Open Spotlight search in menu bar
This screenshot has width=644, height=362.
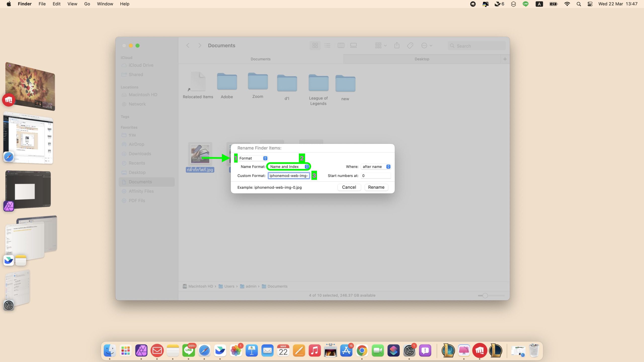tap(579, 4)
